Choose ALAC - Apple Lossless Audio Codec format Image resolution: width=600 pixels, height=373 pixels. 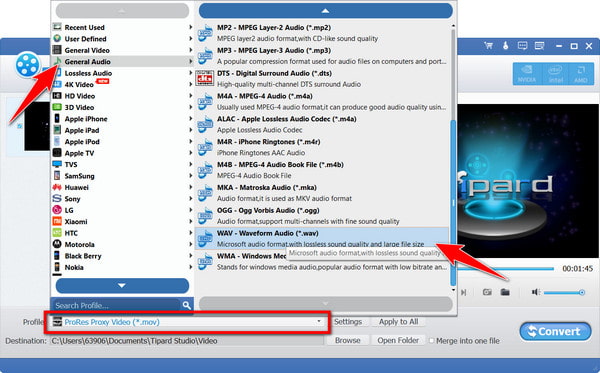(x=322, y=124)
